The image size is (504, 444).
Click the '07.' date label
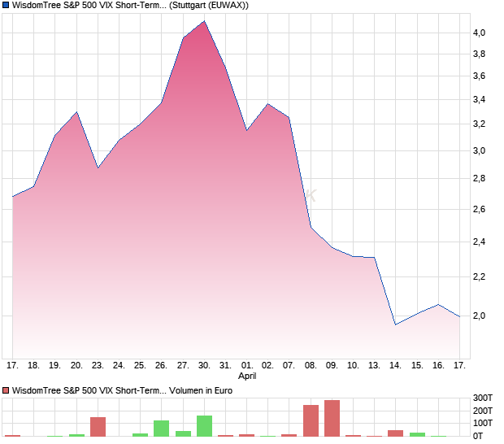click(289, 365)
